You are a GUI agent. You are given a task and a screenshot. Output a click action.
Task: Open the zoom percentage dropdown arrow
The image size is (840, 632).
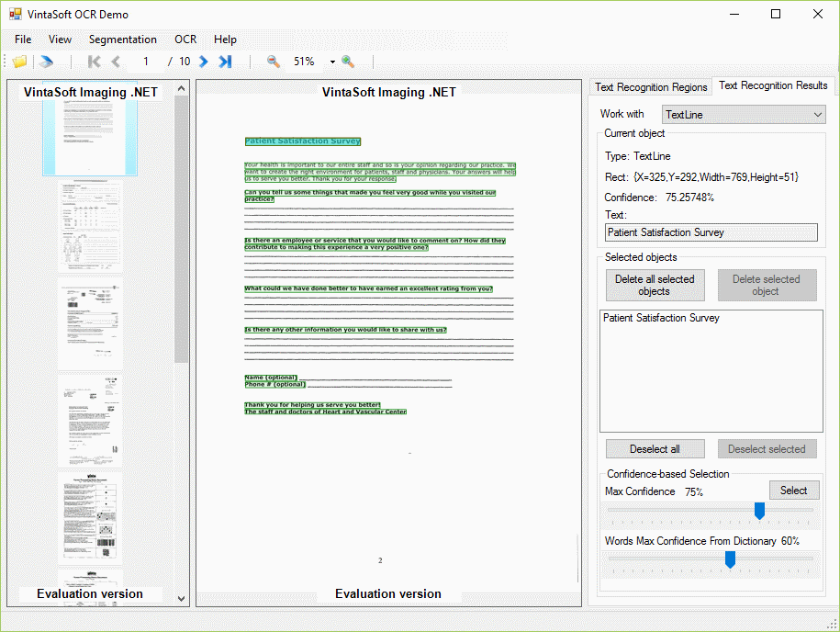pyautogui.click(x=332, y=62)
